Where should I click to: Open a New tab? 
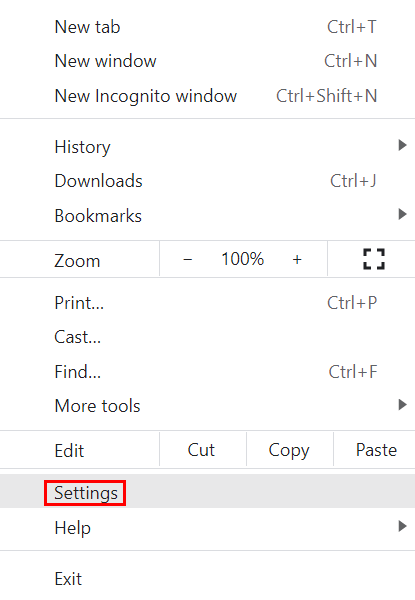click(x=207, y=27)
